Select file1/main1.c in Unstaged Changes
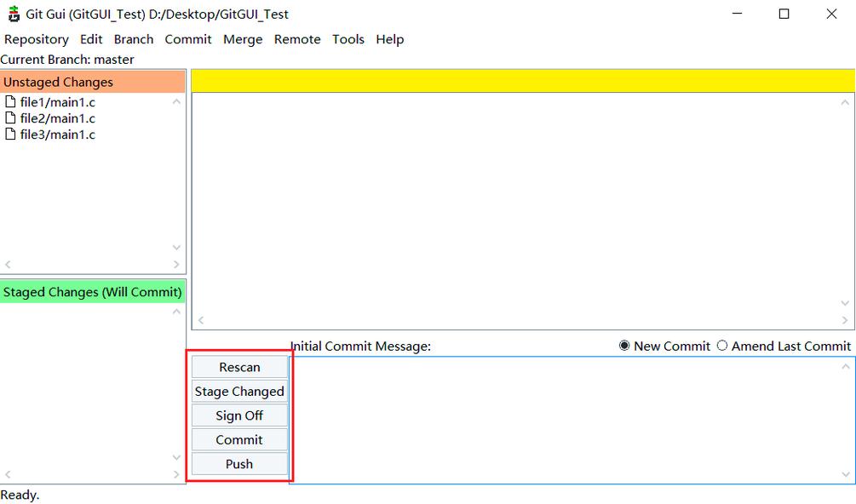The width and height of the screenshot is (856, 504). click(x=57, y=102)
